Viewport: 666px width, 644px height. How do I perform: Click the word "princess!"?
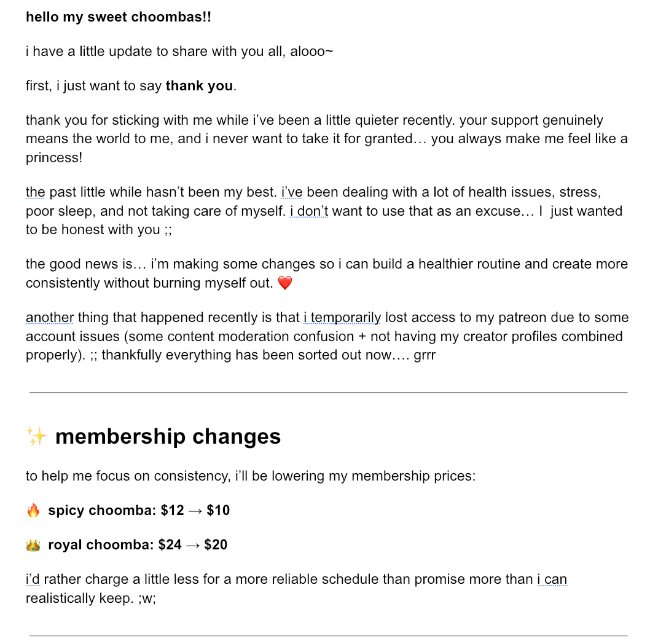point(54,157)
